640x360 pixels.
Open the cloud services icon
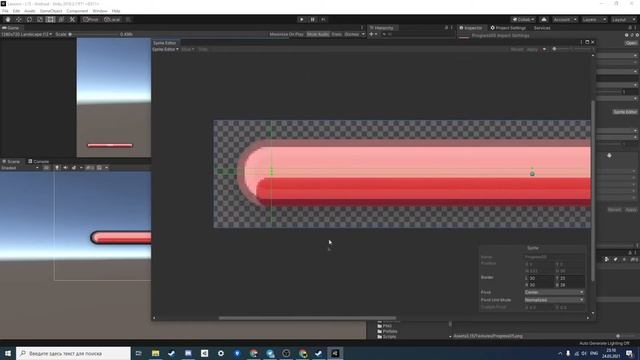[544, 19]
